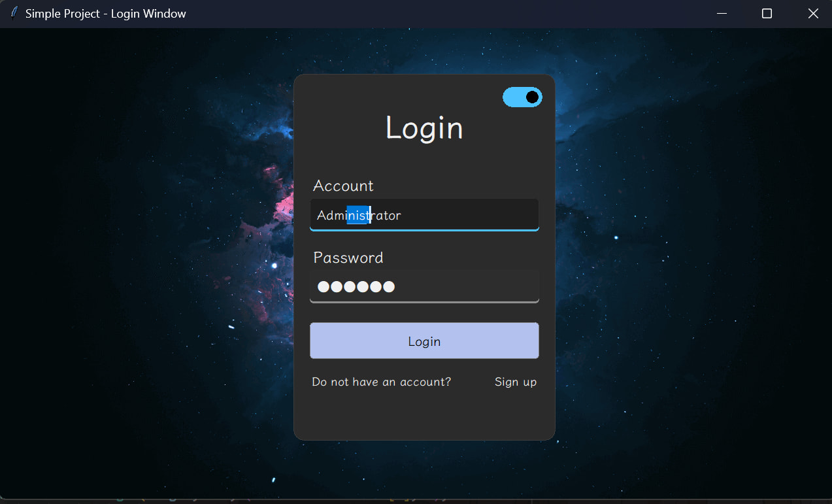Toggle the theme switch above Login heading

[x=522, y=97]
